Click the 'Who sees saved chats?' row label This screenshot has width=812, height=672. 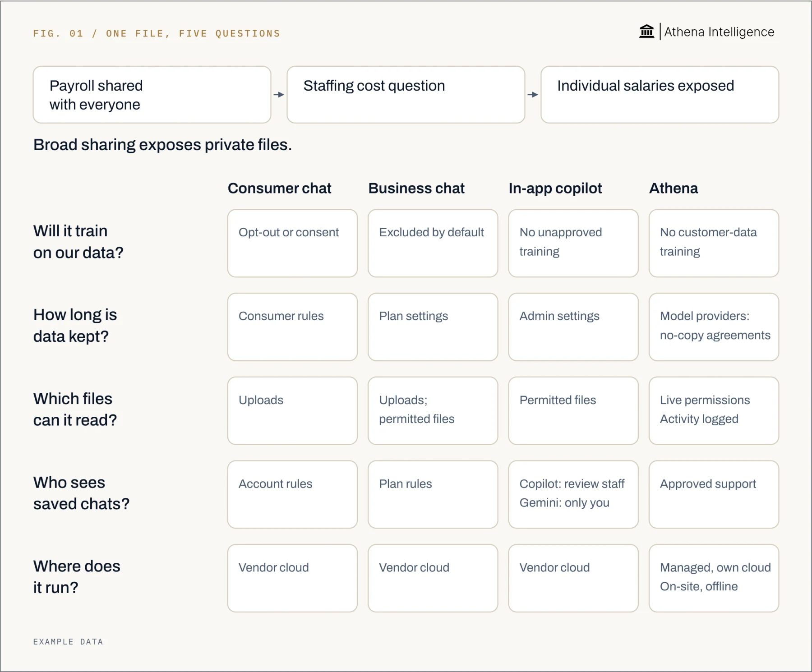point(81,493)
